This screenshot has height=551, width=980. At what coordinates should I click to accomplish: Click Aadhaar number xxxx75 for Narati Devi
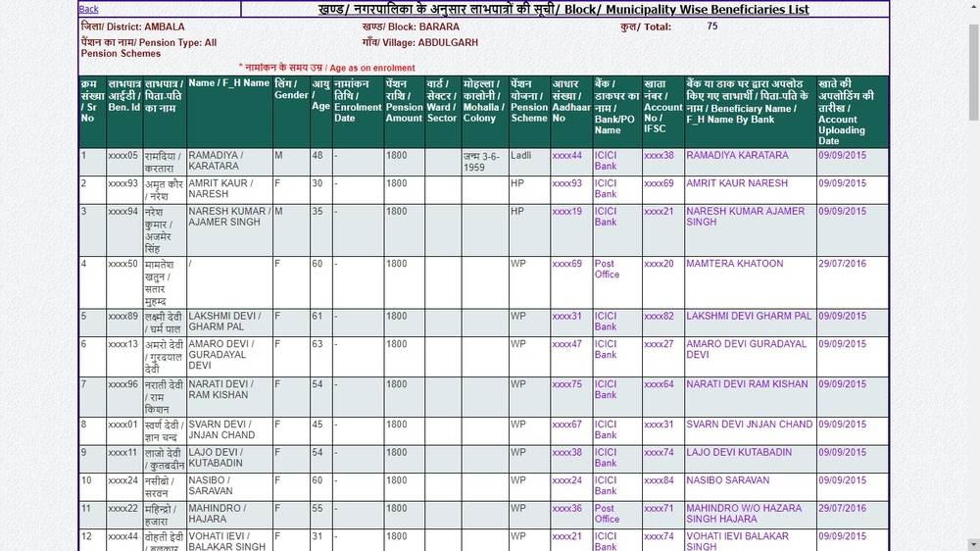coord(566,384)
